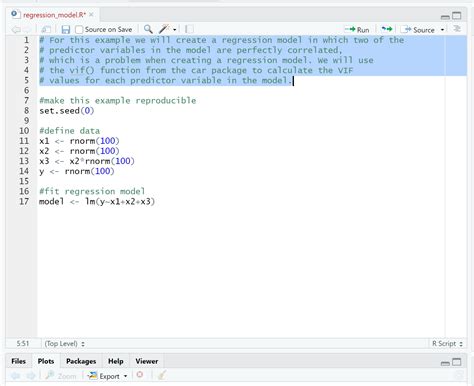
Task: Click the Compile Report notebook icon
Action: (x=189, y=30)
